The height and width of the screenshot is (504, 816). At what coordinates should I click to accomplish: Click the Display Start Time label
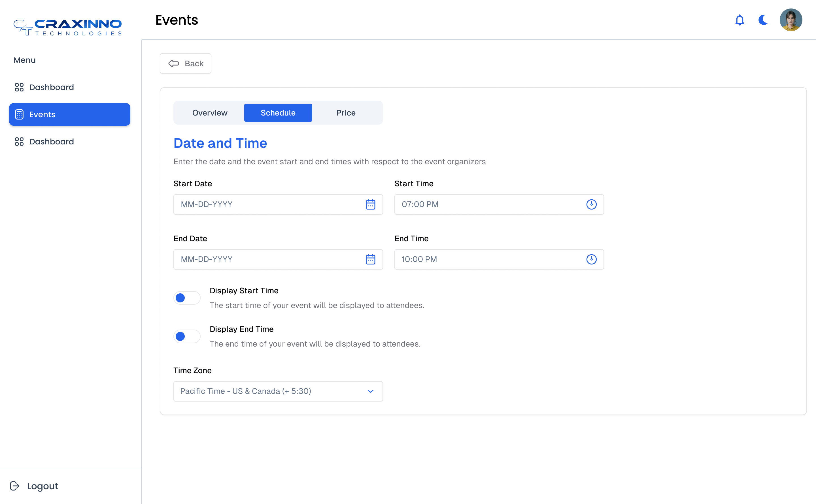(244, 291)
